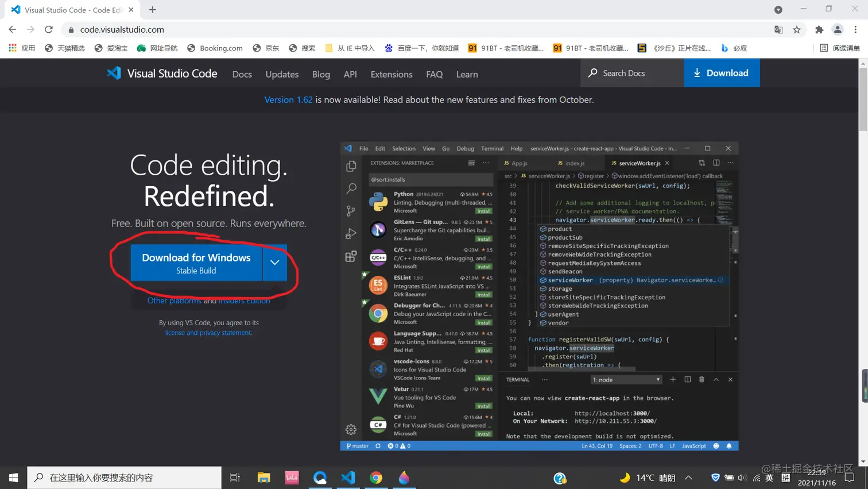868x489 pixels.
Task: Open the reading list button
Action: point(839,48)
